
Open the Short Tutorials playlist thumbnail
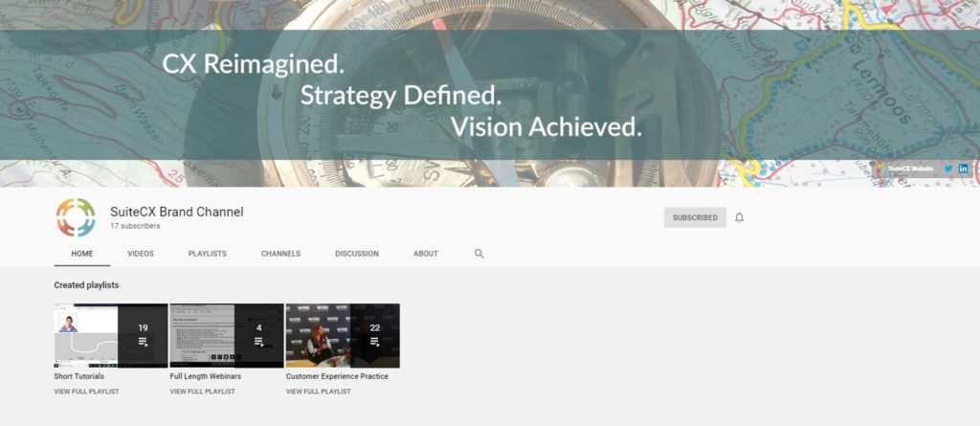click(111, 335)
